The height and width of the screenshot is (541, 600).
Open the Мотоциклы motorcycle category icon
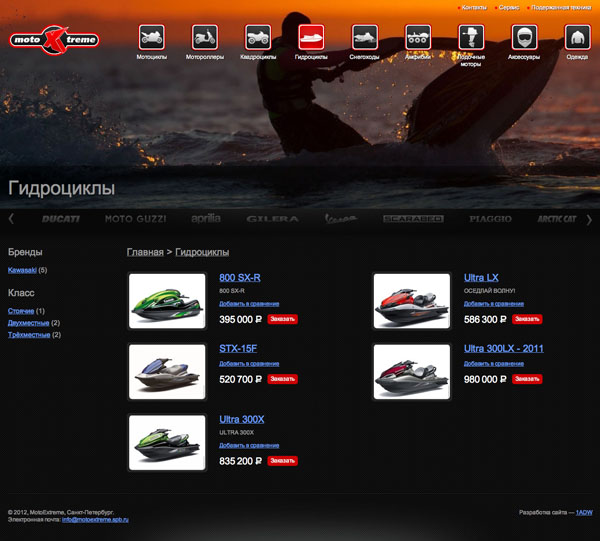click(152, 37)
